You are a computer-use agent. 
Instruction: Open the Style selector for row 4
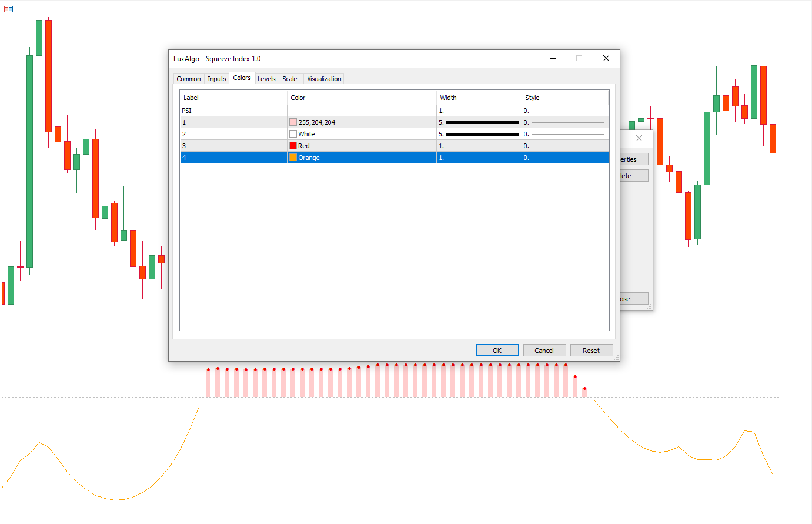click(x=565, y=158)
